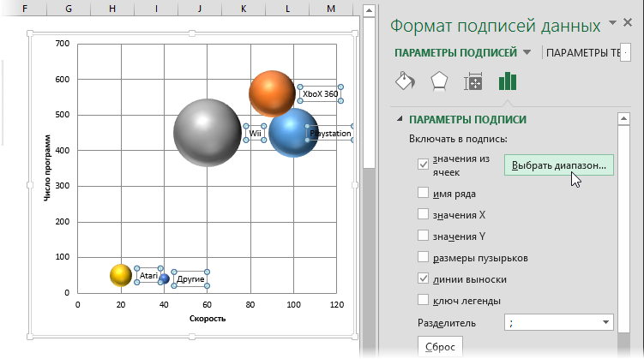Click the large blue Playstation bubble
Image resolution: width=644 pixels, height=359 pixels.
click(293, 133)
